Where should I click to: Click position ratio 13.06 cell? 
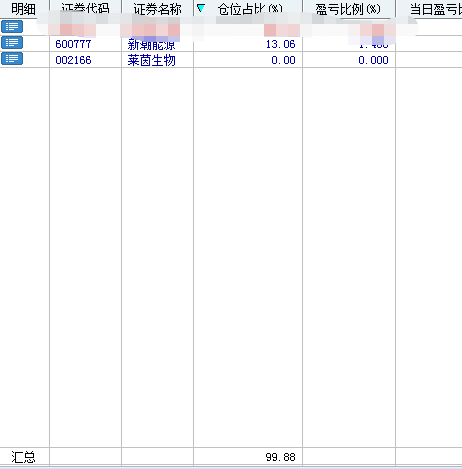pos(281,44)
